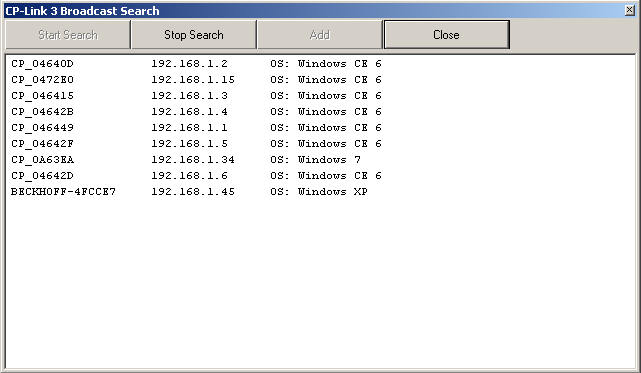Click IP address 192.168.1.3
The width and height of the screenshot is (641, 373).
(190, 96)
